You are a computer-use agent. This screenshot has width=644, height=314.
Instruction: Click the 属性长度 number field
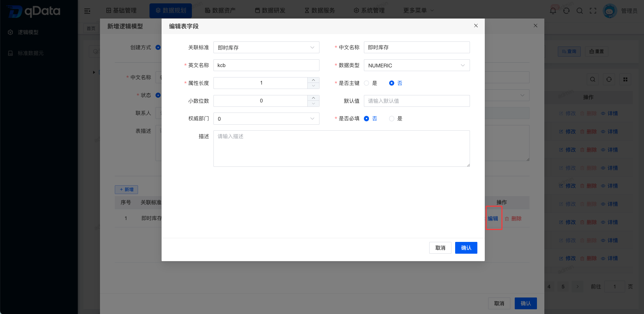261,83
